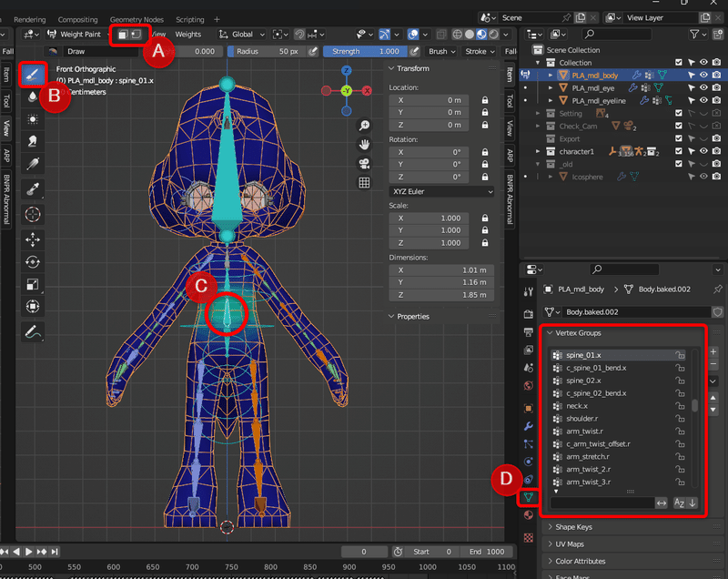Select the Move tool
The height and width of the screenshot is (579, 728).
pyautogui.click(x=33, y=239)
